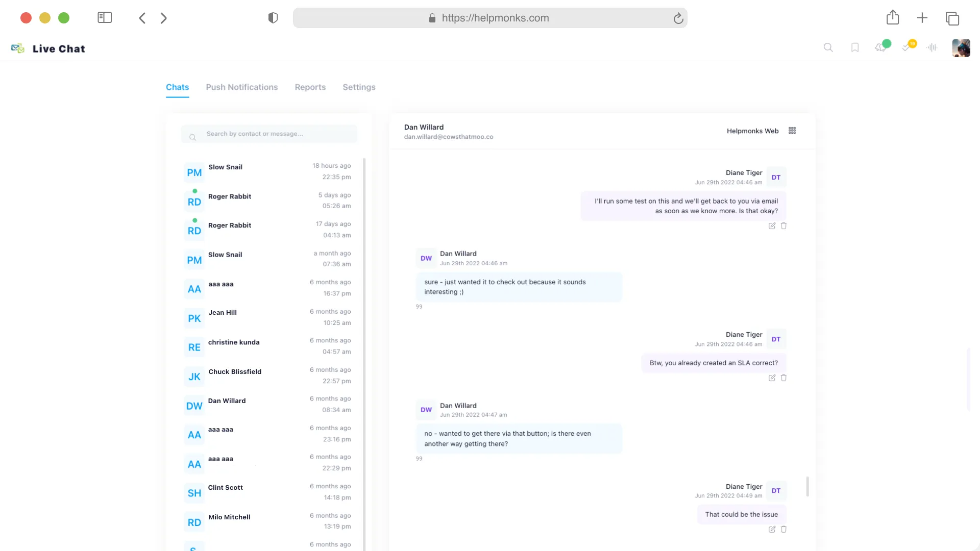Screen dimensions: 980x551
Task: Click Dan Willard name in conversation header
Action: (x=424, y=127)
